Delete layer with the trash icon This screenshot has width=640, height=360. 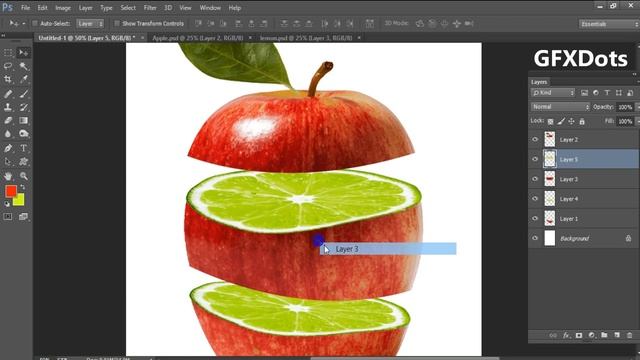point(629,336)
